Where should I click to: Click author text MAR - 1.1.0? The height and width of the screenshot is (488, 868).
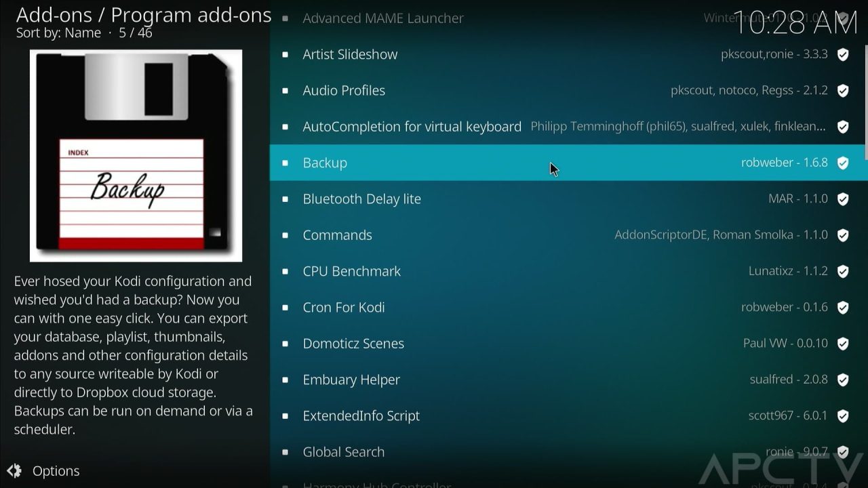click(798, 199)
